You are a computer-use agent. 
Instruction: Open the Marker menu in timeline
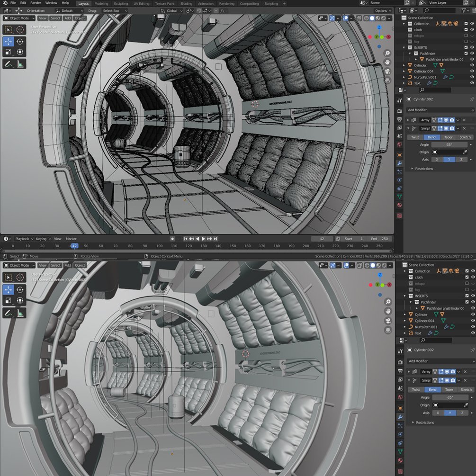tap(71, 239)
